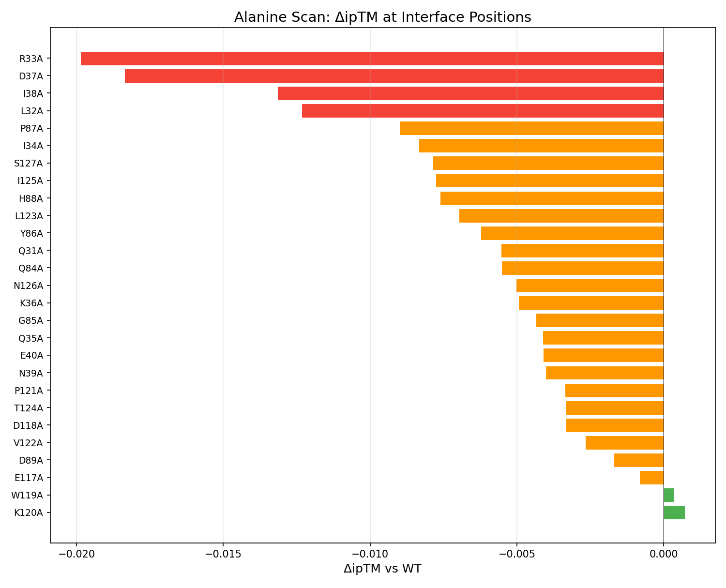726x588 pixels.
Task: Click the V122A orange bar
Action: pos(624,443)
